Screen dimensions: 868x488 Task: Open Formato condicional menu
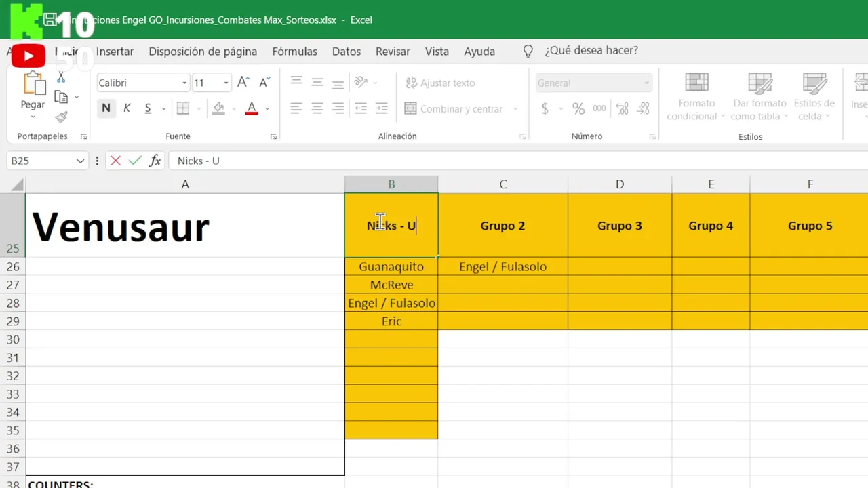point(696,97)
